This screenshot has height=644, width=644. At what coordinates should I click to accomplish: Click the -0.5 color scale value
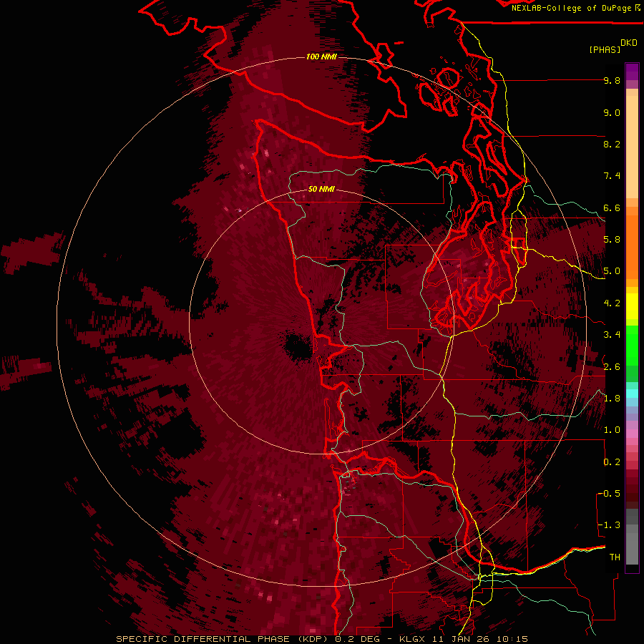pyautogui.click(x=609, y=494)
